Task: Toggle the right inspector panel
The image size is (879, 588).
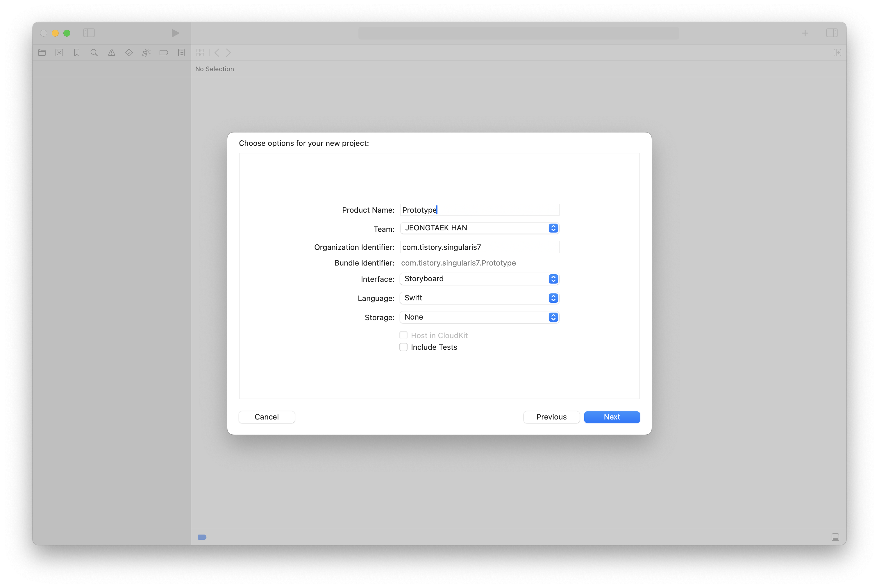Action: (x=831, y=33)
